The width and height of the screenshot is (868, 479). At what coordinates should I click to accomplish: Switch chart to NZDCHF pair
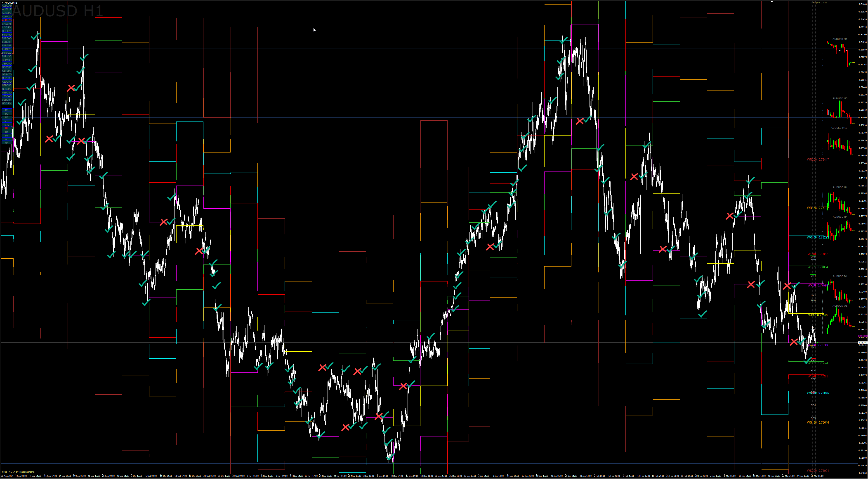(x=7, y=85)
